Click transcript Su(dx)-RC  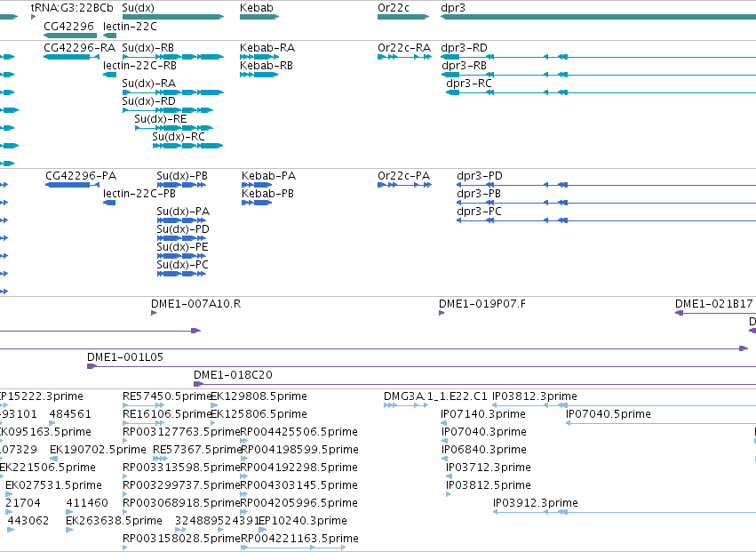[x=179, y=137]
